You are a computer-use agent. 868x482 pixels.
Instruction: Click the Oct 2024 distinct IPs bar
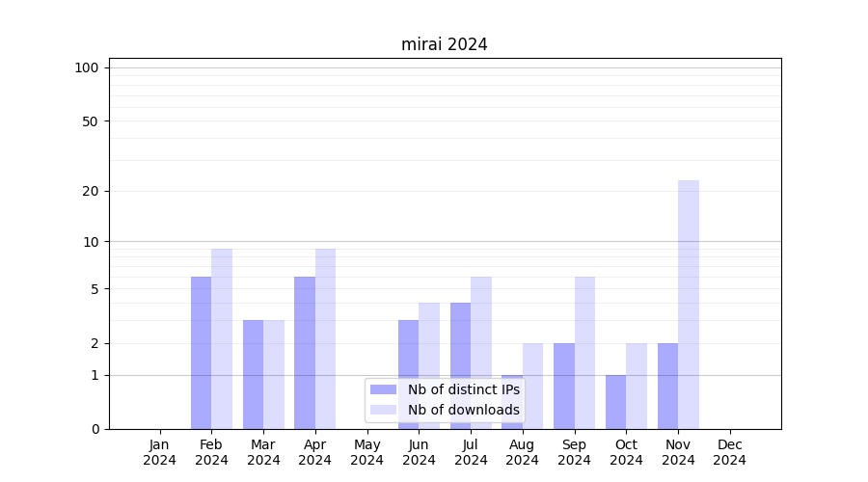coord(615,402)
